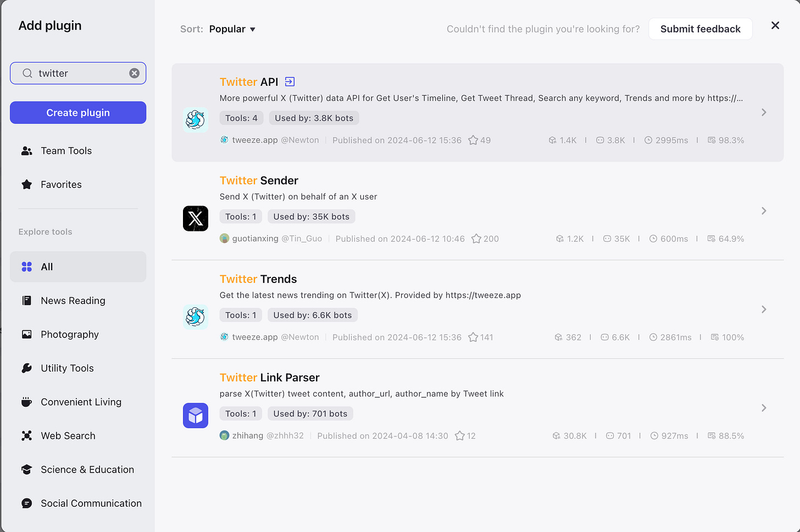The width and height of the screenshot is (800, 532).
Task: Click 'Used by: 6.6K bots' tag
Action: (x=313, y=315)
